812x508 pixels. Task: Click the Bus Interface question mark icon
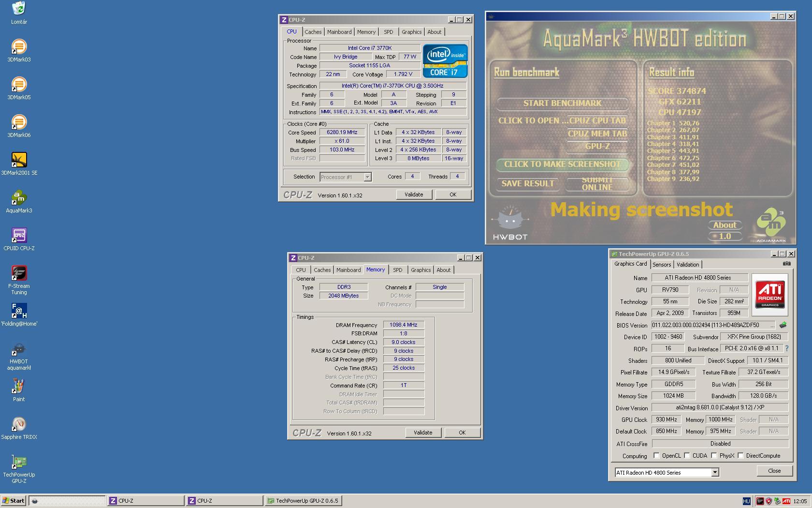(x=786, y=348)
